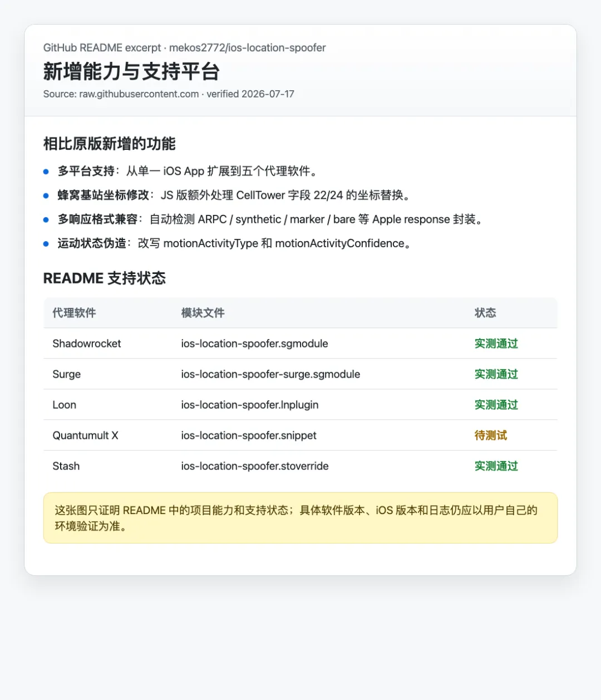Click the 'README 支持状态' heading
601x700 pixels.
click(x=105, y=278)
